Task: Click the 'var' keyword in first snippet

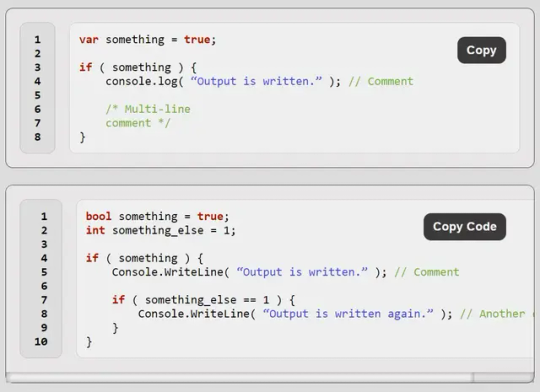Action: (89, 40)
